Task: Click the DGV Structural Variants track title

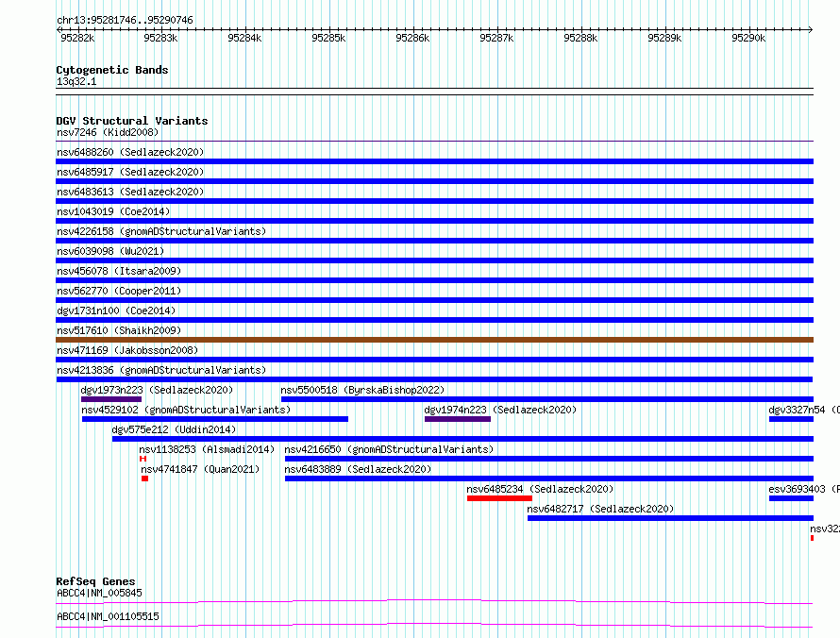Action: pyautogui.click(x=132, y=121)
